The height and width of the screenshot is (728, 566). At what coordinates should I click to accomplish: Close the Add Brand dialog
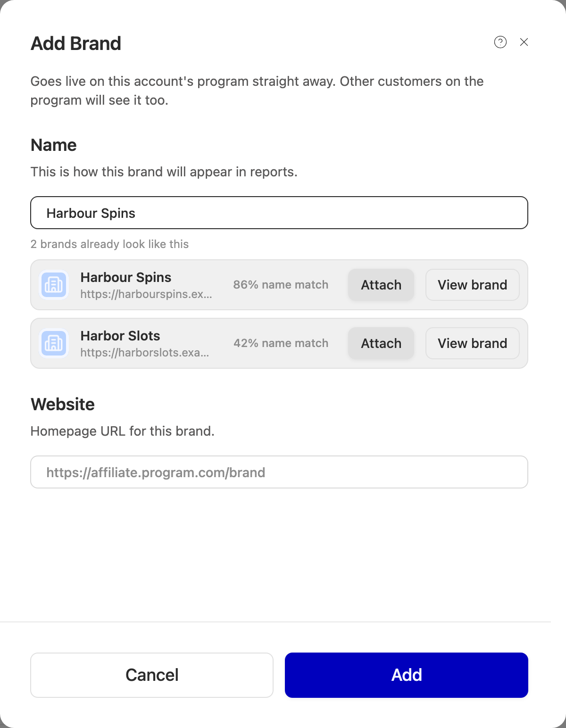pos(524,42)
